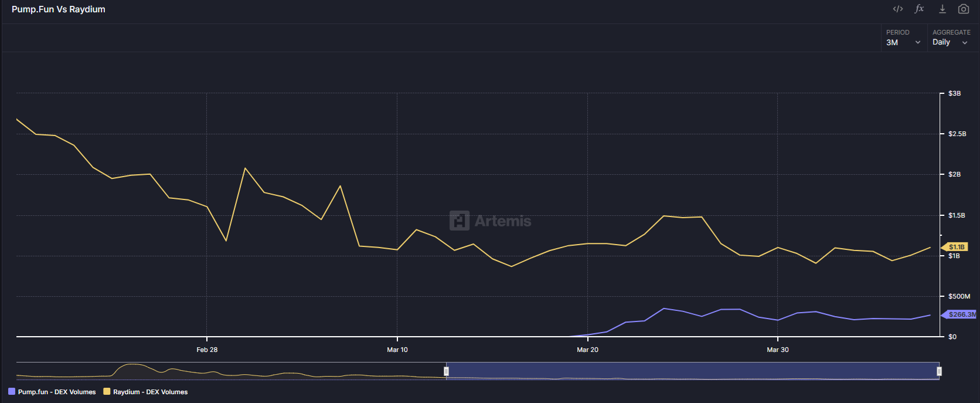This screenshot has width=980, height=403.
Task: Click the Mar 10 x-axis label
Action: click(x=397, y=350)
